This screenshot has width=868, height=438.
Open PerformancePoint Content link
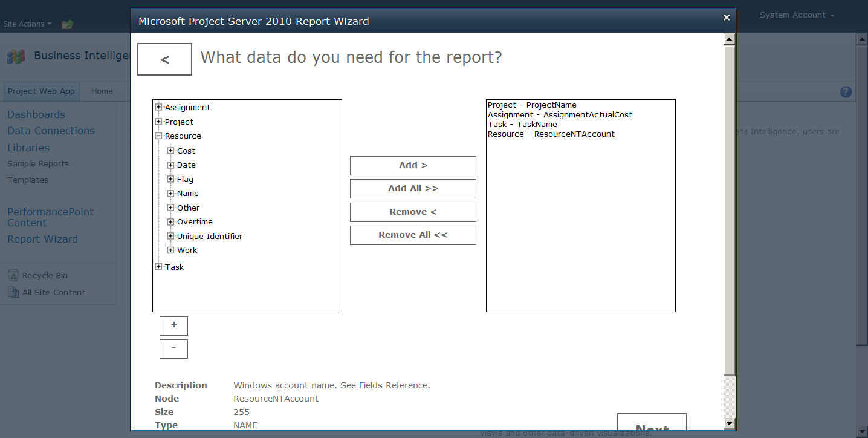[50, 217]
